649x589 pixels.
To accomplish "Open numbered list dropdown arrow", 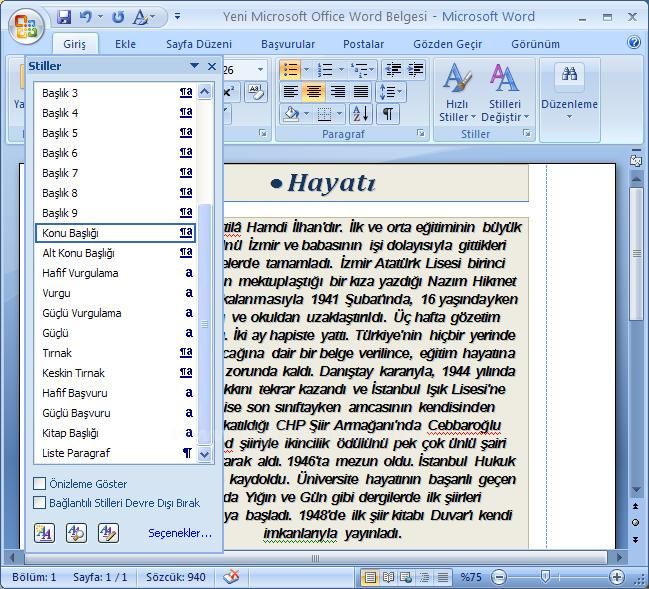I will [x=341, y=70].
